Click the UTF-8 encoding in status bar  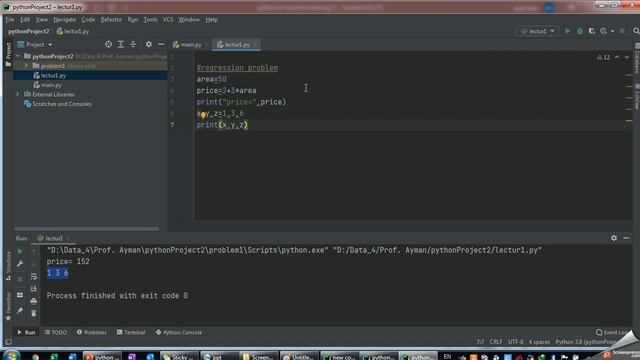[x=516, y=342]
